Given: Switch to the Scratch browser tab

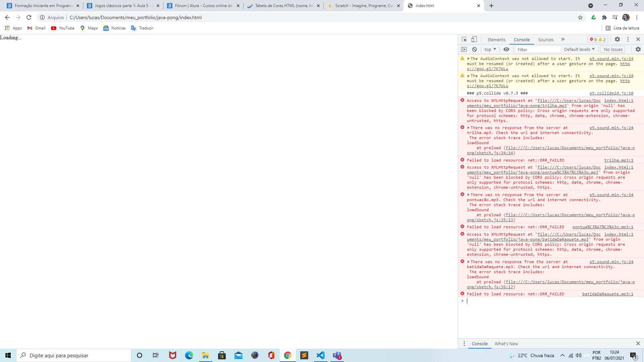Looking at the screenshot, I should click(x=364, y=6).
